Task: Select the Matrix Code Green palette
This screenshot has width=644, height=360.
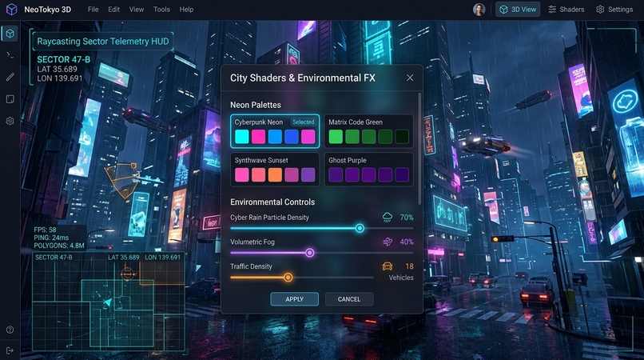Action: pyautogui.click(x=369, y=131)
